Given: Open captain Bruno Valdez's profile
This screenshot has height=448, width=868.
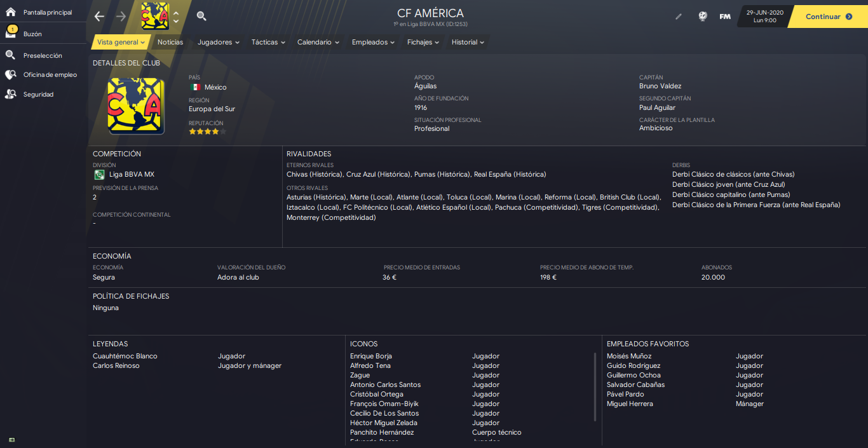Looking at the screenshot, I should 660,86.
